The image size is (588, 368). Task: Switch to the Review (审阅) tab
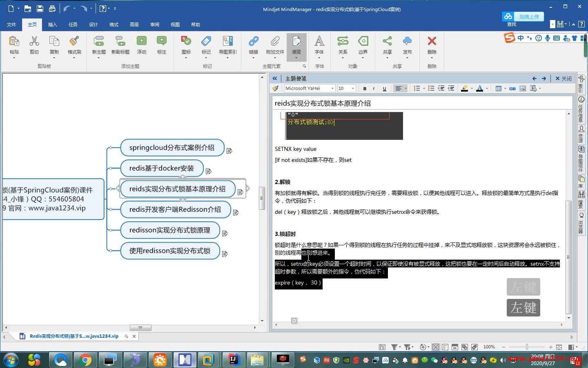tap(155, 25)
